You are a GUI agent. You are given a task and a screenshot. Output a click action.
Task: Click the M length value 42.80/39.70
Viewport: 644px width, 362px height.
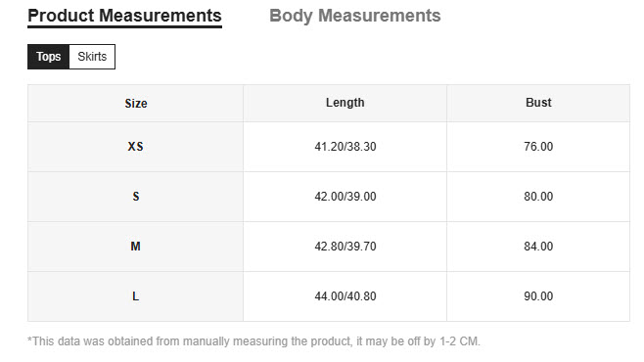[x=345, y=247]
